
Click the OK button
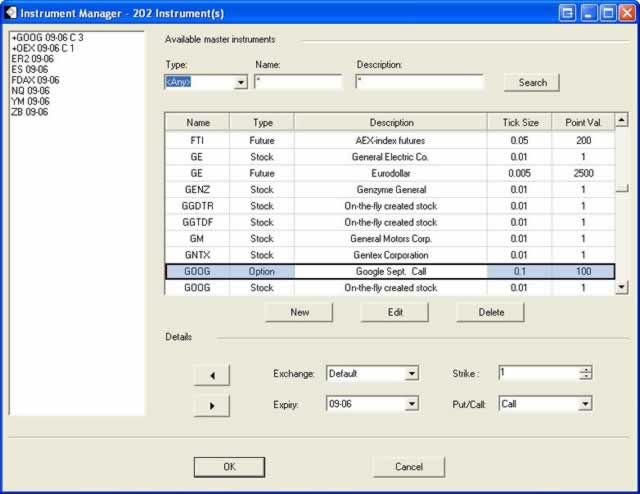[x=229, y=467]
